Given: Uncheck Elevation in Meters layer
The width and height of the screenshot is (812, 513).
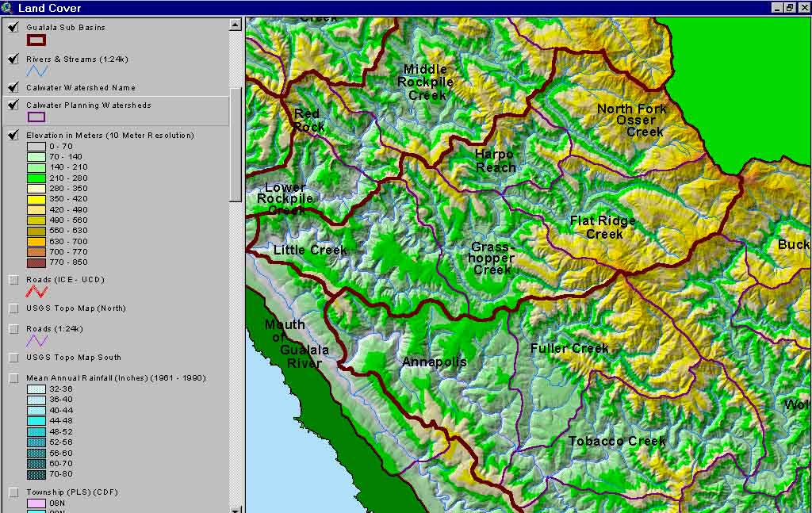Looking at the screenshot, I should coord(13,135).
